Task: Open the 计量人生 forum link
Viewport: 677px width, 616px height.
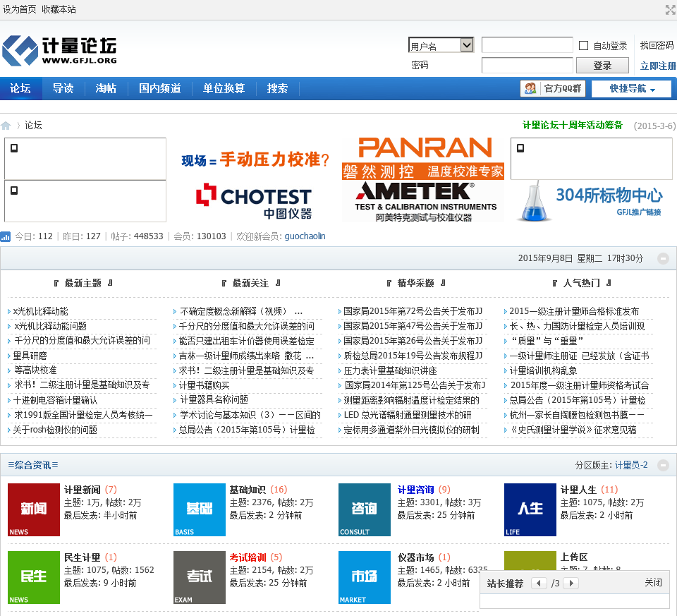Action: point(578,490)
